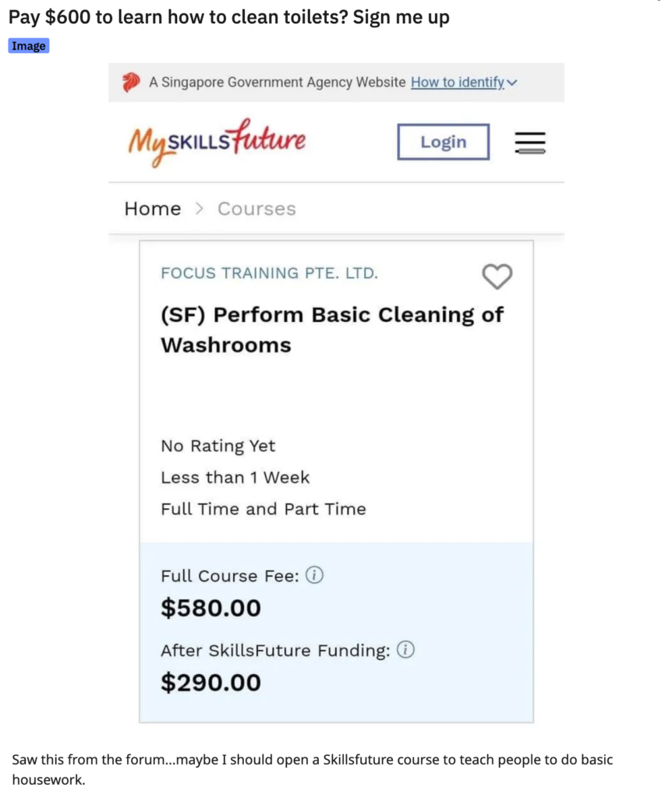Click the MySkillsFuture logo
This screenshot has height=798, width=672.
click(x=217, y=142)
